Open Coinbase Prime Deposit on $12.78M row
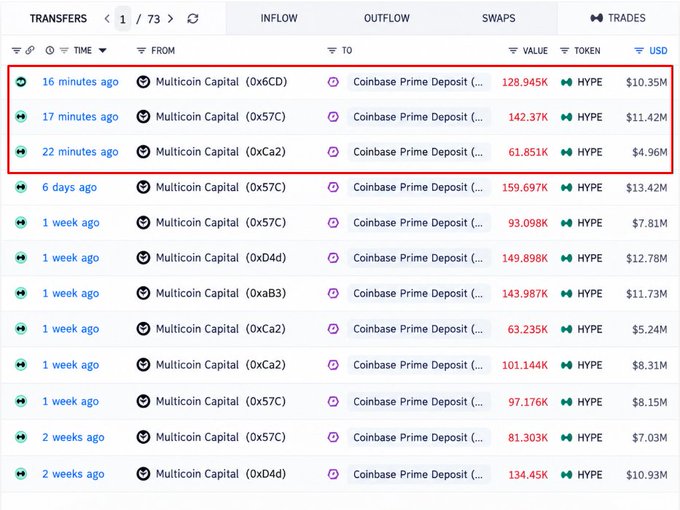This screenshot has height=510, width=680. tap(418, 258)
